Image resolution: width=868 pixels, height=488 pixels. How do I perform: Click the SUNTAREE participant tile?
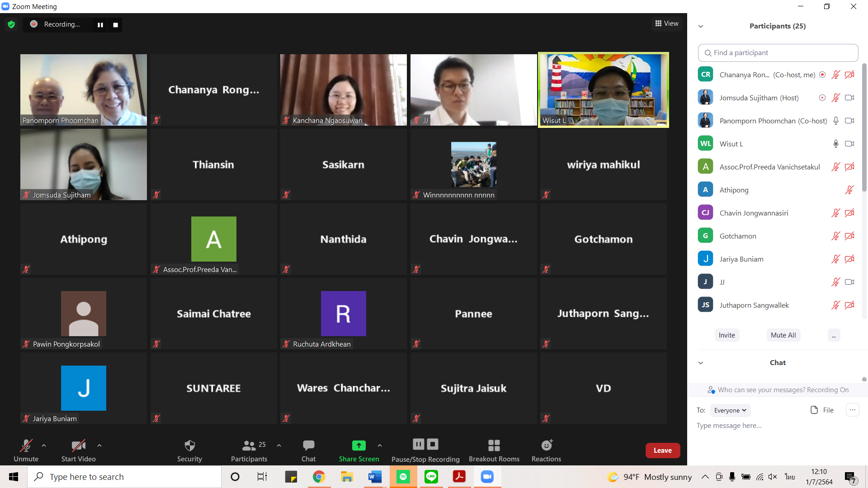coord(213,388)
